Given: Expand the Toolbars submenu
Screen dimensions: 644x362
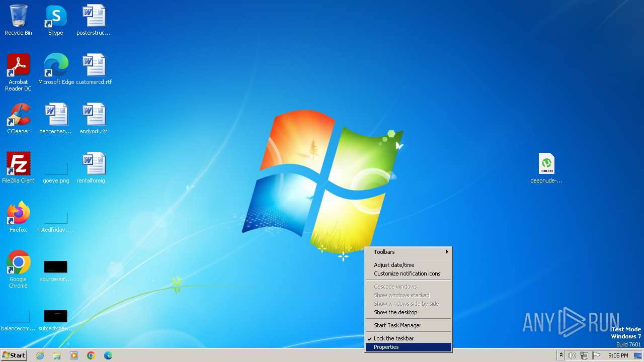Looking at the screenshot, I should (409, 252).
